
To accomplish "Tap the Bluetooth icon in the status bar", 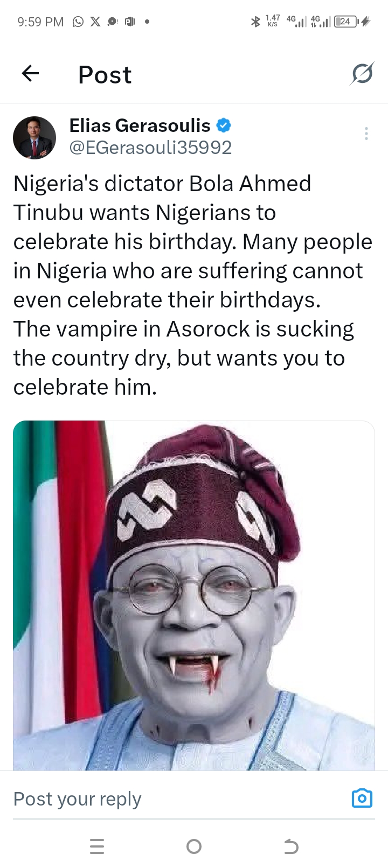I will pos(255,22).
